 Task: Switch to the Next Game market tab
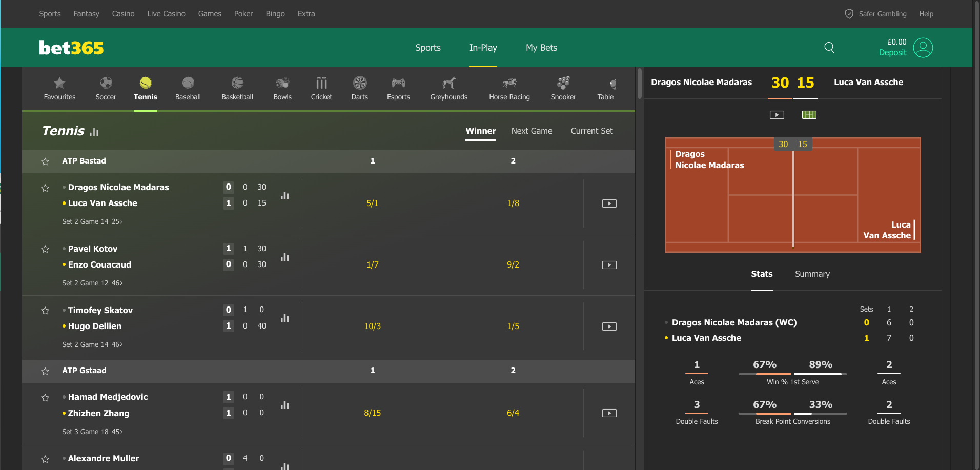pyautogui.click(x=532, y=131)
